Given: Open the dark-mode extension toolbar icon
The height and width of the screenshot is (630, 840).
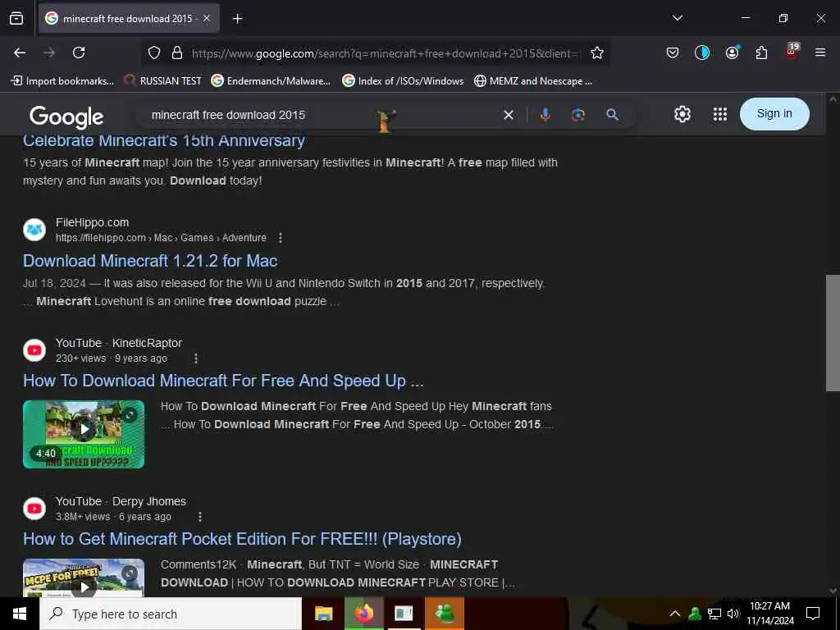Looking at the screenshot, I should click(x=702, y=52).
